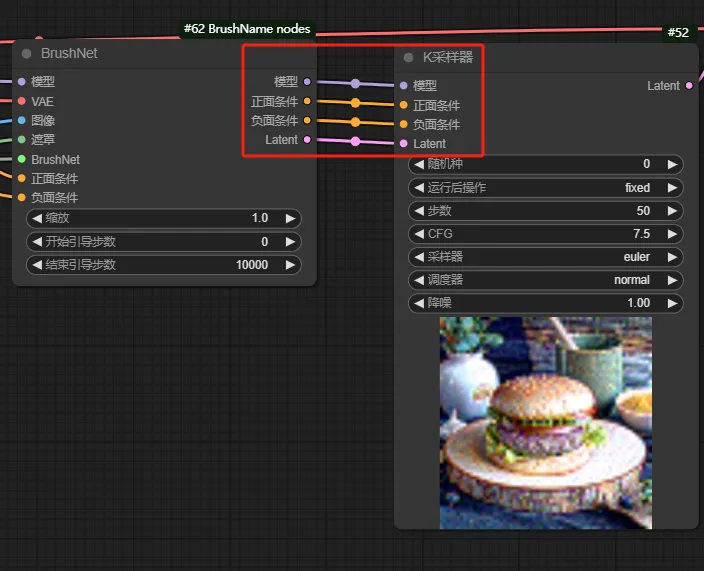Click the K采样器 正面条件 input port
704x571 pixels.
404,105
